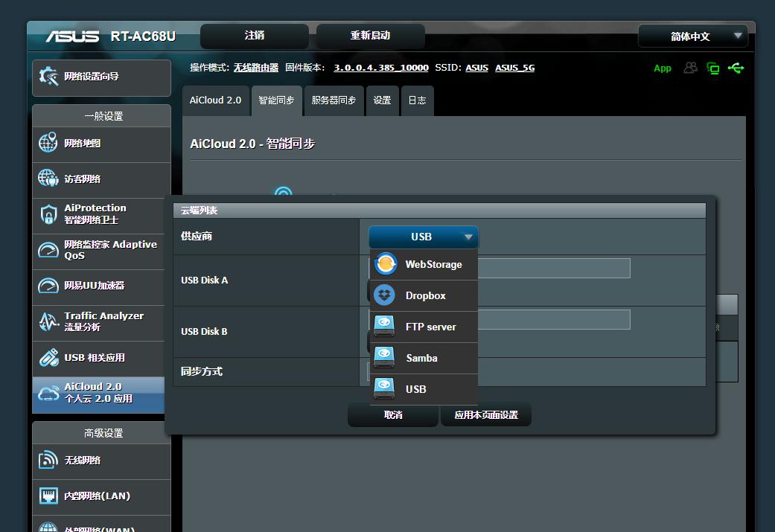The image size is (775, 532).
Task: Click the ASUS SSID link
Action: tap(477, 68)
